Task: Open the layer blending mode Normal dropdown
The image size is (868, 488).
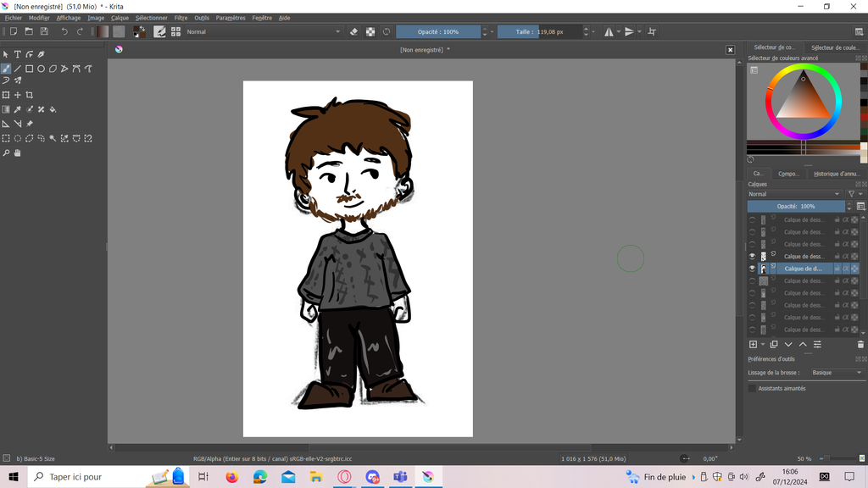Action: [x=793, y=194]
